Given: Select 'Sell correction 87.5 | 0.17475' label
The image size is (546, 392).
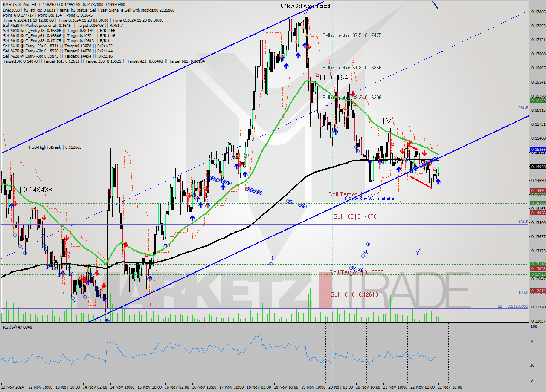Looking at the screenshot, I should click(x=352, y=35).
